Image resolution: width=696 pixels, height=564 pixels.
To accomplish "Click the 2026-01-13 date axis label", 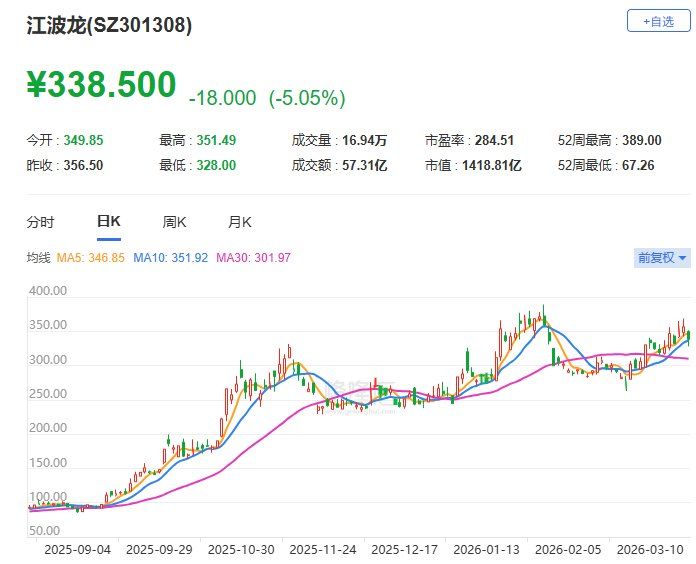I will click(x=486, y=550).
